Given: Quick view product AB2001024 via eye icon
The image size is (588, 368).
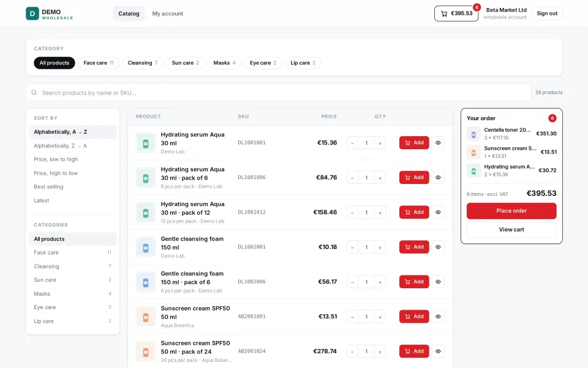Looking at the screenshot, I should (438, 351).
